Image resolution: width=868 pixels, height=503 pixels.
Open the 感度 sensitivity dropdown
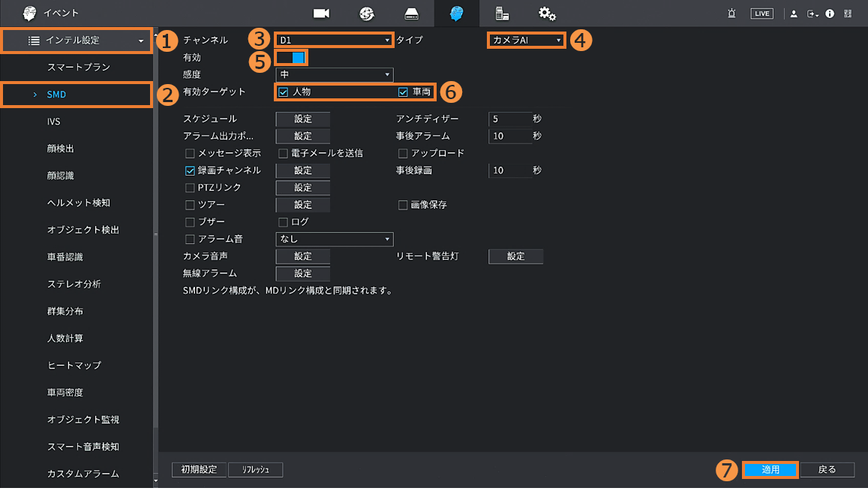334,74
